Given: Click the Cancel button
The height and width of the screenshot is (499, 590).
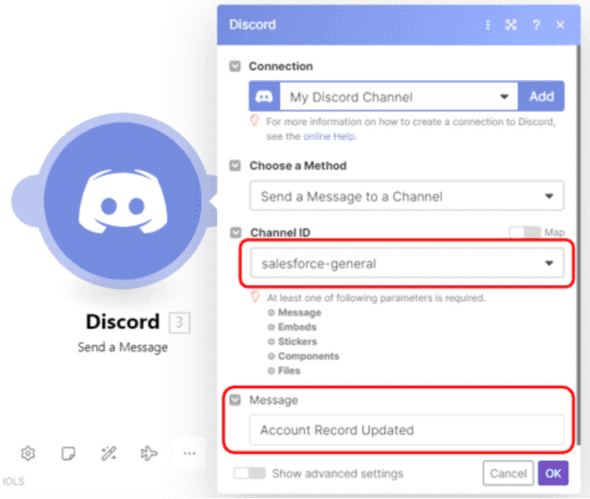Looking at the screenshot, I should [x=508, y=473].
